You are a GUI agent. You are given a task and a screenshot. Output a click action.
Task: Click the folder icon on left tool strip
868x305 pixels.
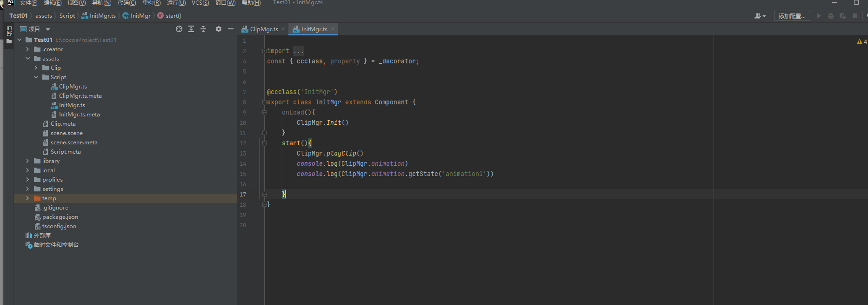(9, 41)
